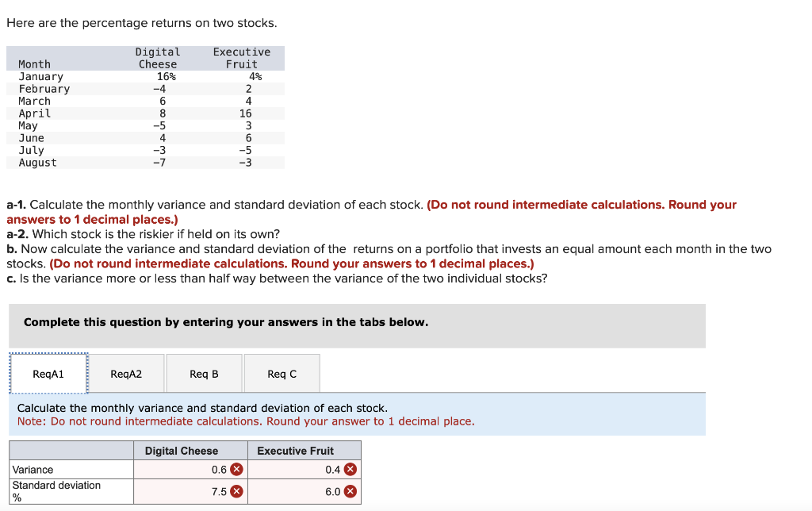The width and height of the screenshot is (812, 511).
Task: Click the Standard deviation % row label
Action: tap(56, 491)
